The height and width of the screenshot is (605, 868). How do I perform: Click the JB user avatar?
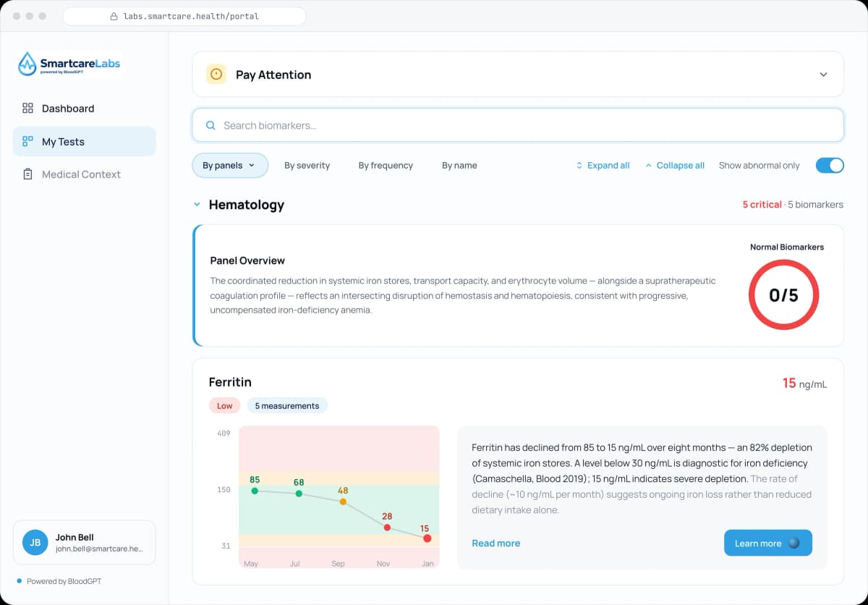point(35,543)
